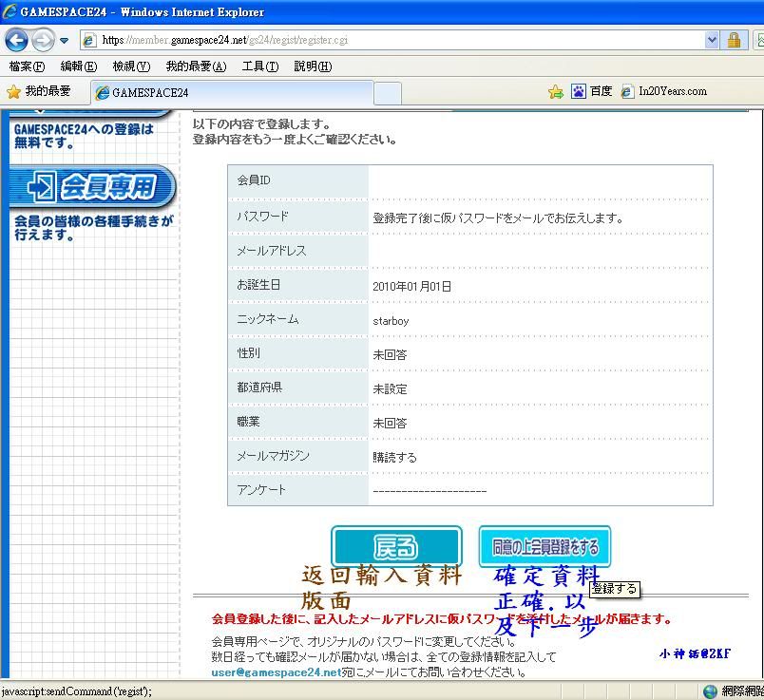Open the 工具 (Tools) menu
The width and height of the screenshot is (764, 700).
(x=259, y=66)
